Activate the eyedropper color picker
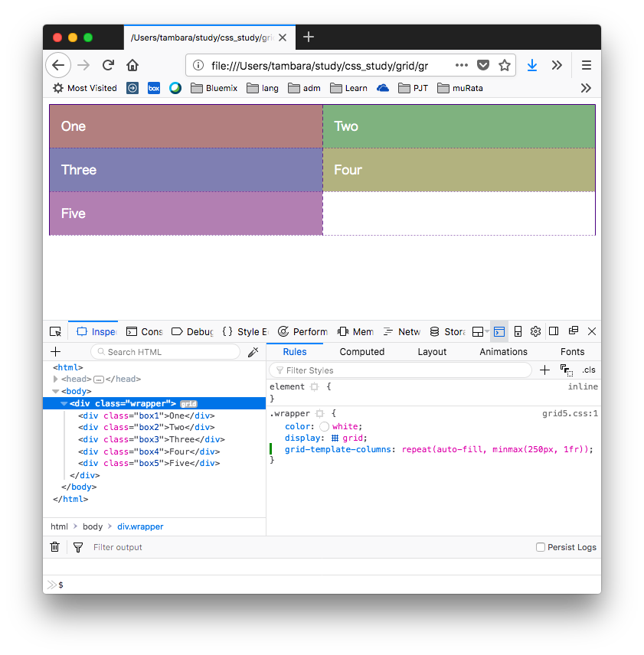 pyautogui.click(x=253, y=352)
